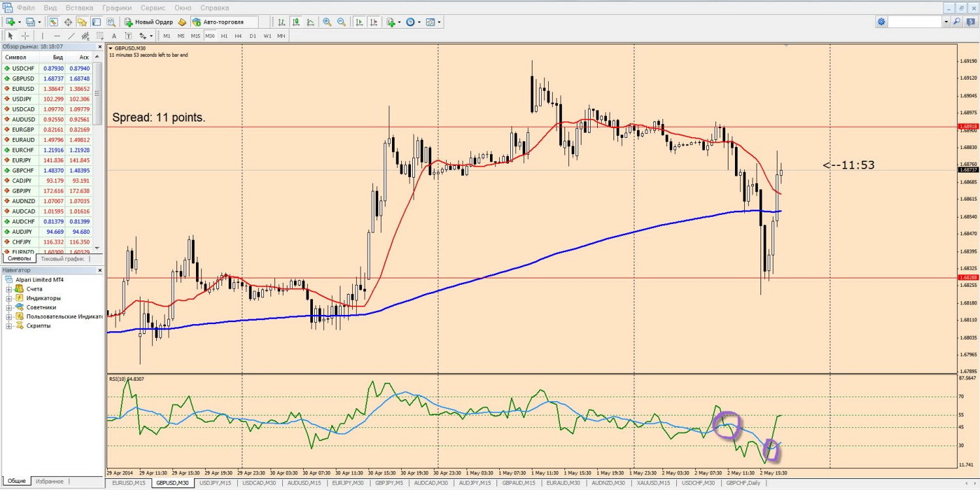Screen dimensions: 980x490
Task: Toggle the Navigator star-folder icon
Action: 82,22
